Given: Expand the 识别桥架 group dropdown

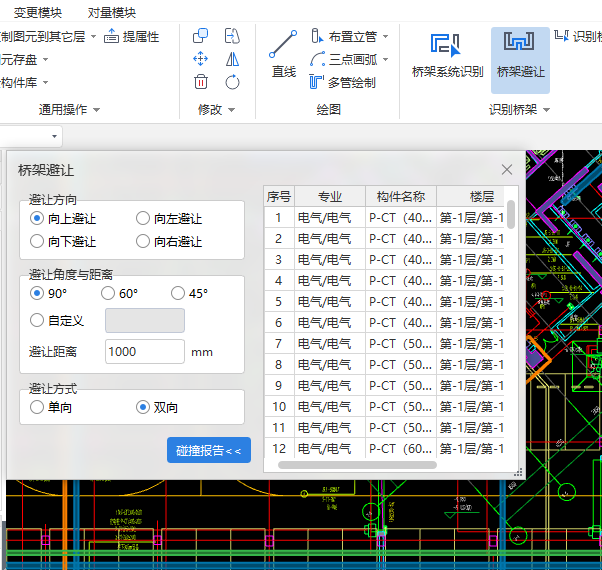Looking at the screenshot, I should point(546,110).
